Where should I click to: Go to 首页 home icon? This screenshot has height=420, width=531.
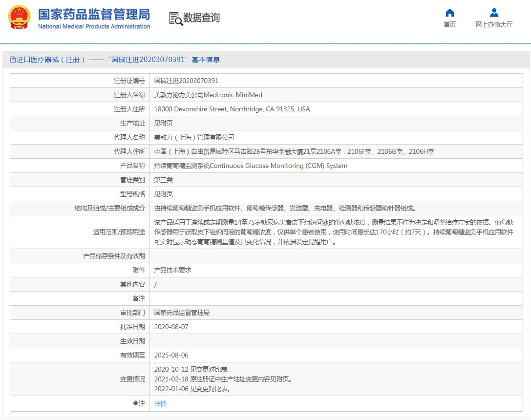pyautogui.click(x=450, y=13)
